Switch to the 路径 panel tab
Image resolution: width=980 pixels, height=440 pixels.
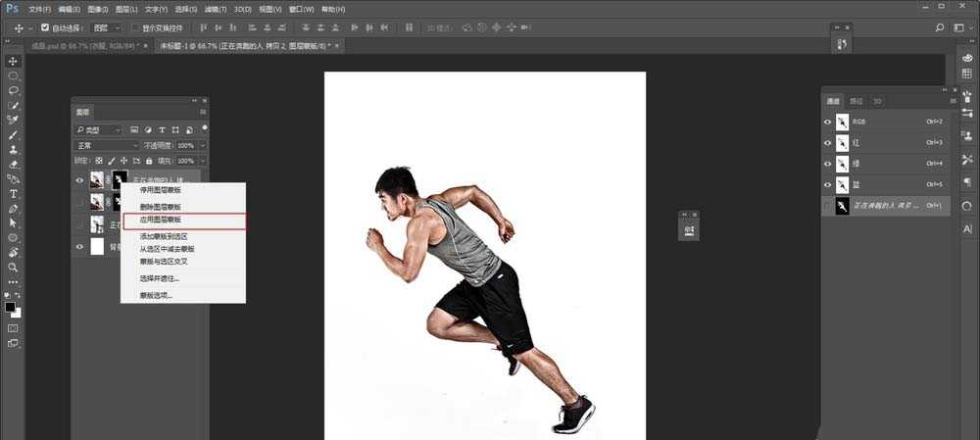857,101
